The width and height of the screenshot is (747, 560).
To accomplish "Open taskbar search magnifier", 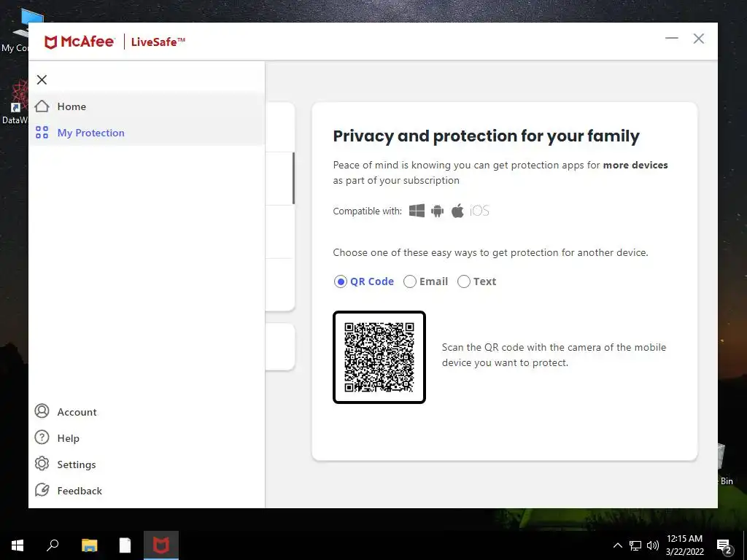I will 53,545.
